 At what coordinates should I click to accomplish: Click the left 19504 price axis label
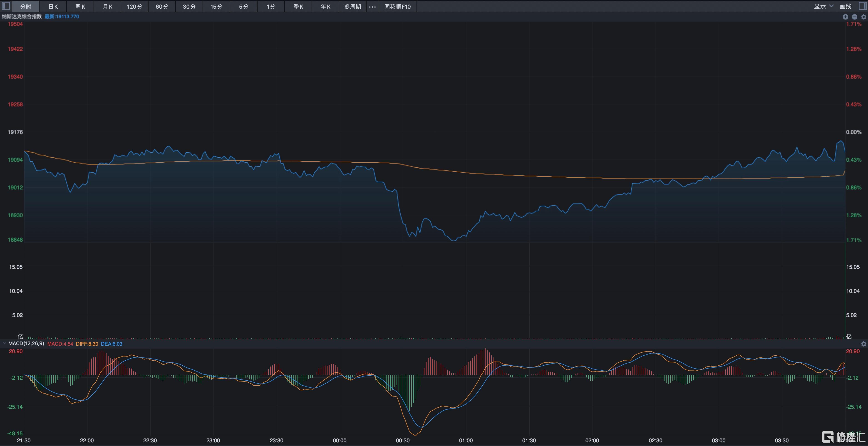(x=15, y=24)
